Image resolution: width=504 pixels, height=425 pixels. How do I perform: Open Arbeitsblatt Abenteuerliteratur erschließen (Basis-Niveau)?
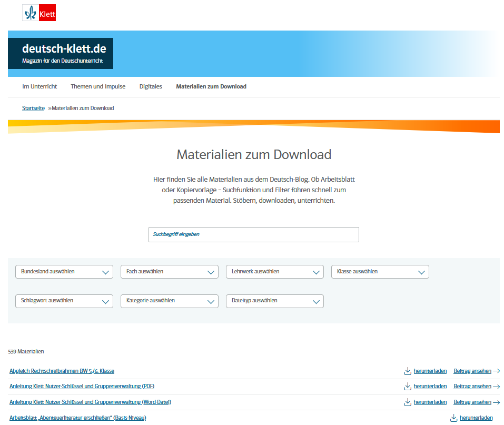pos(78,418)
